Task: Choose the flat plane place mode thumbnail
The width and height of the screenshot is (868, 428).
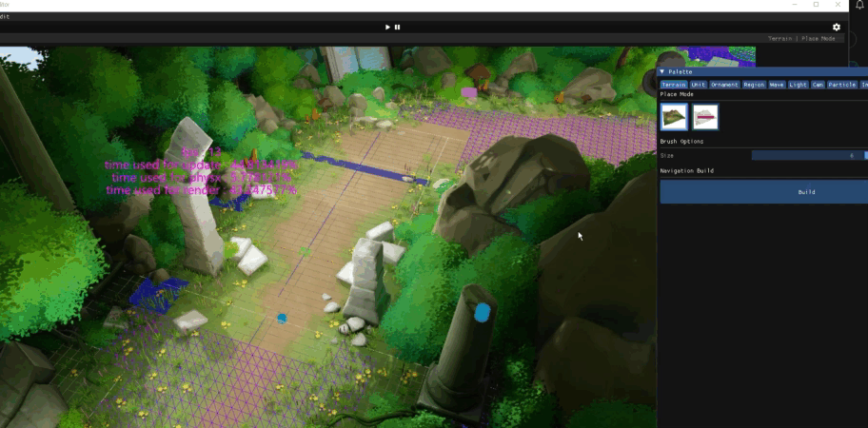Action: (x=705, y=117)
